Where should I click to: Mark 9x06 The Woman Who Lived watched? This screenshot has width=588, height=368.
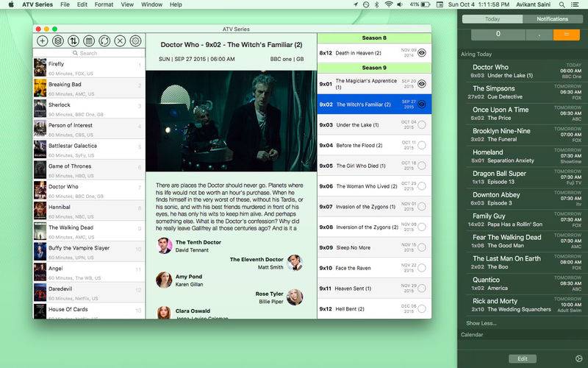click(422, 186)
